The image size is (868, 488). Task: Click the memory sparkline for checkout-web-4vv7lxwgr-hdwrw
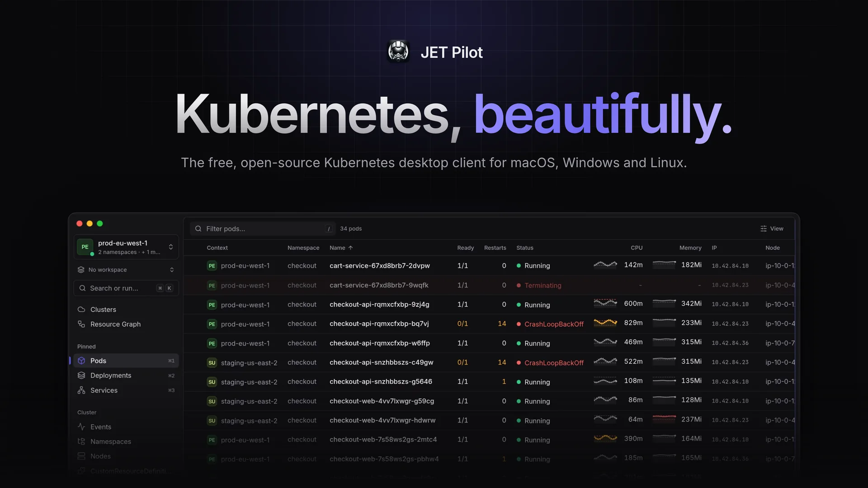tap(664, 419)
